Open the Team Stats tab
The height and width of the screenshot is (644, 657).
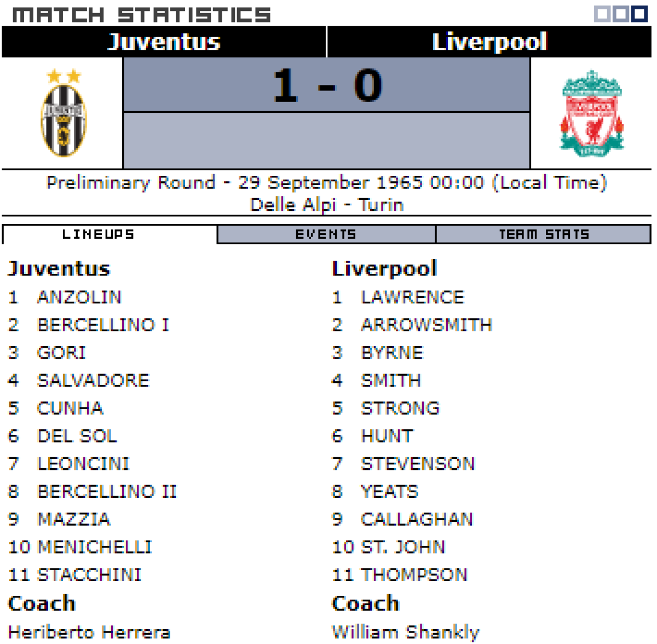(x=544, y=234)
